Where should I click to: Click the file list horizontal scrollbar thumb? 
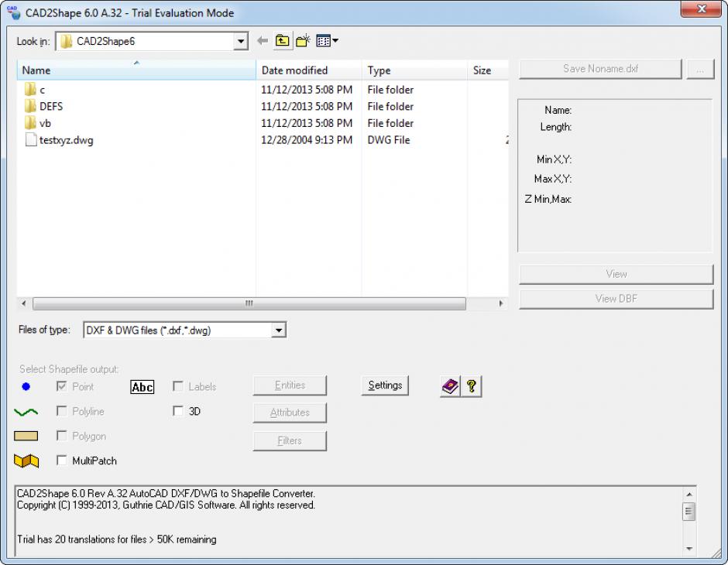(249, 303)
